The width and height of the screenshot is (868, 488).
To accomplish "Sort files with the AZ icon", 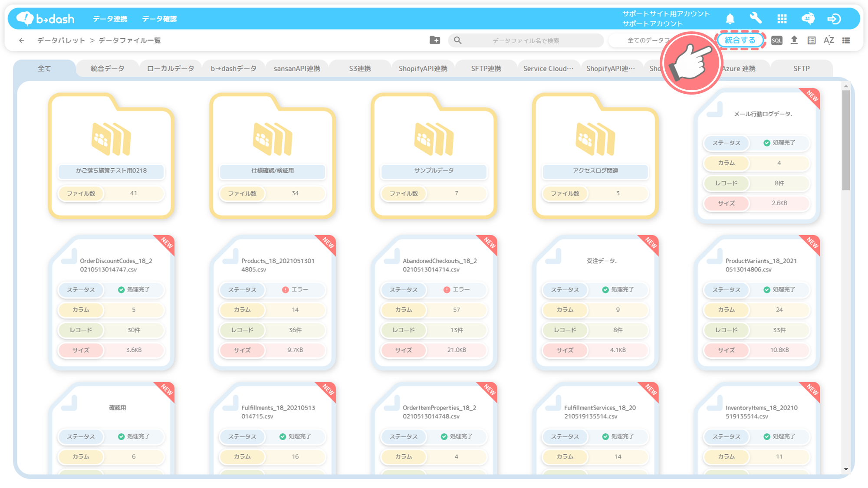I will click(x=829, y=40).
